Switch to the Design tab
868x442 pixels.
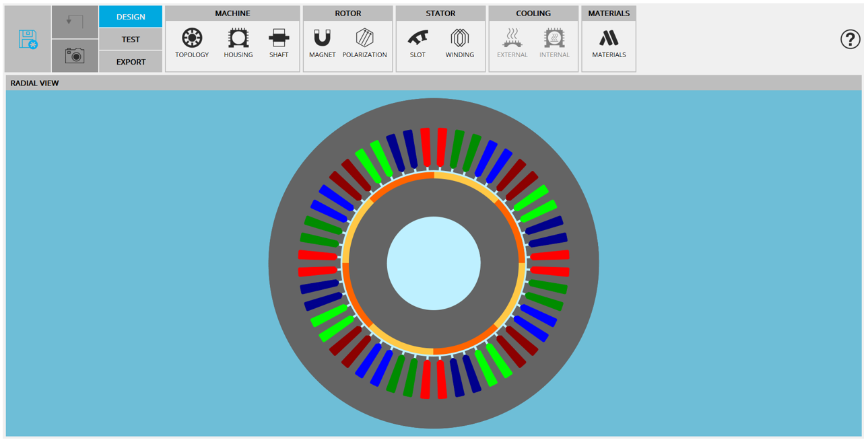click(x=131, y=17)
